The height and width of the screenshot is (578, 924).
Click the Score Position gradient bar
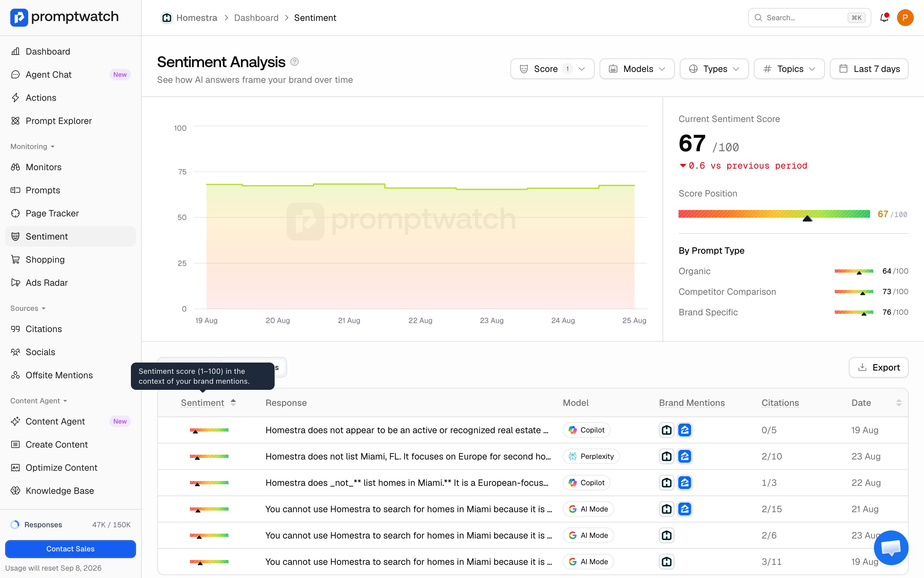(x=774, y=214)
